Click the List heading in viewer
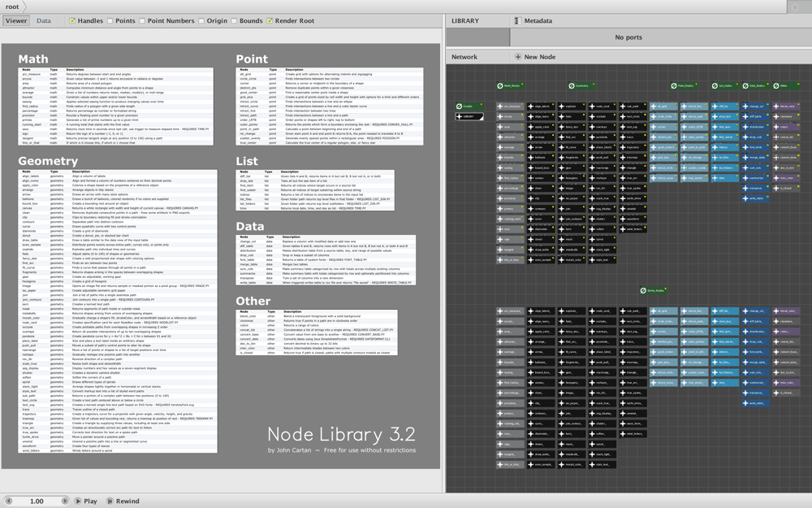The height and width of the screenshot is (508, 812). (247, 161)
